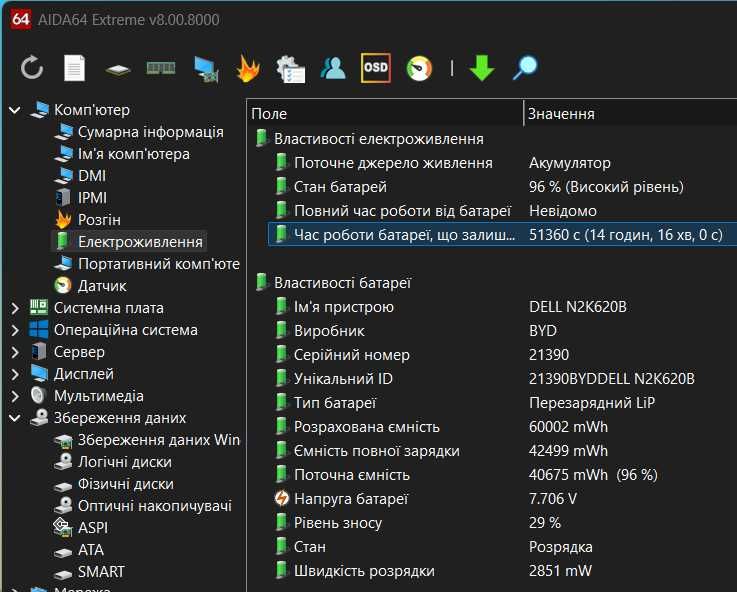Click the user account toolbar icon

[333, 68]
